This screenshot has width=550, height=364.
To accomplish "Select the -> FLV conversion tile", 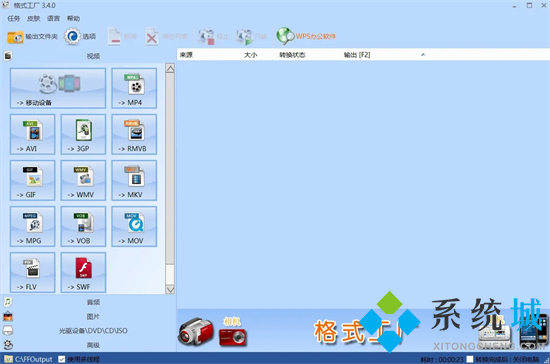I will coord(33,272).
